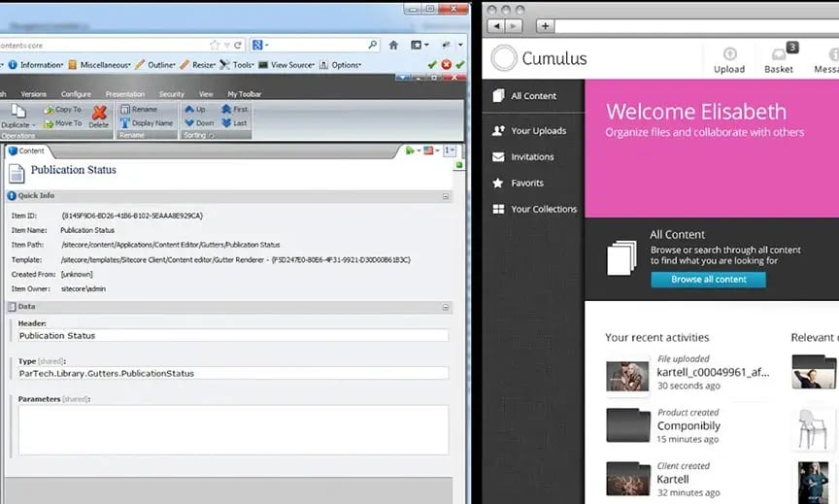Click the Publication Status document icon

click(17, 174)
